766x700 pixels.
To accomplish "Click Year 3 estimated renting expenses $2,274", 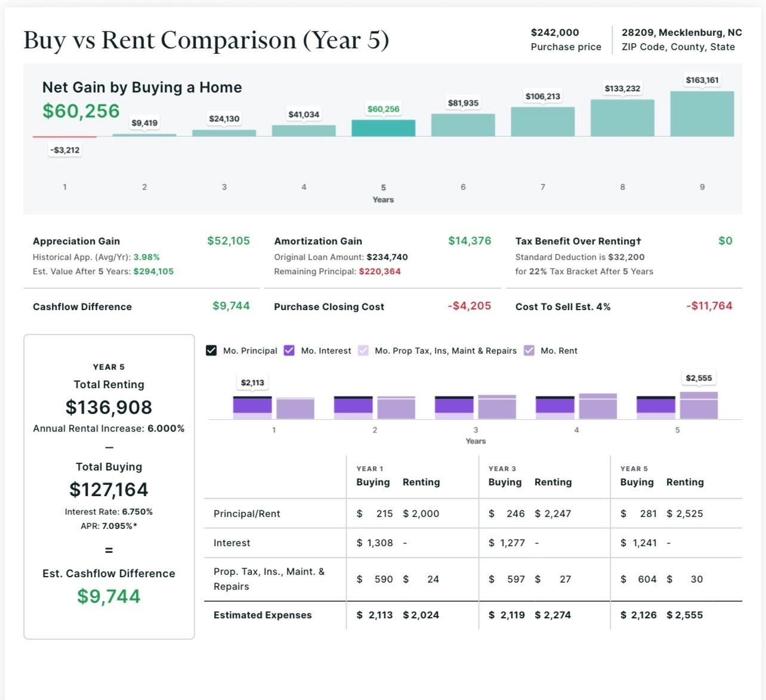I will tap(553, 615).
